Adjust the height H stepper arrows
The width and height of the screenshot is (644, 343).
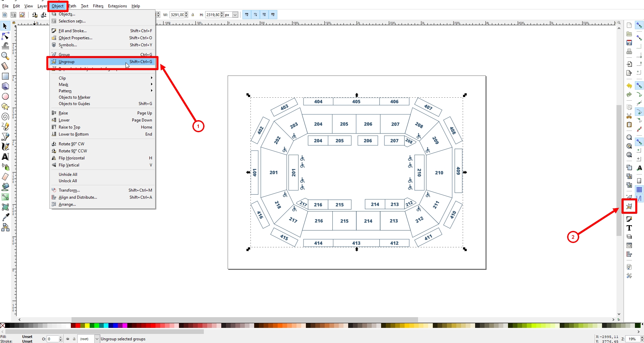(x=222, y=15)
